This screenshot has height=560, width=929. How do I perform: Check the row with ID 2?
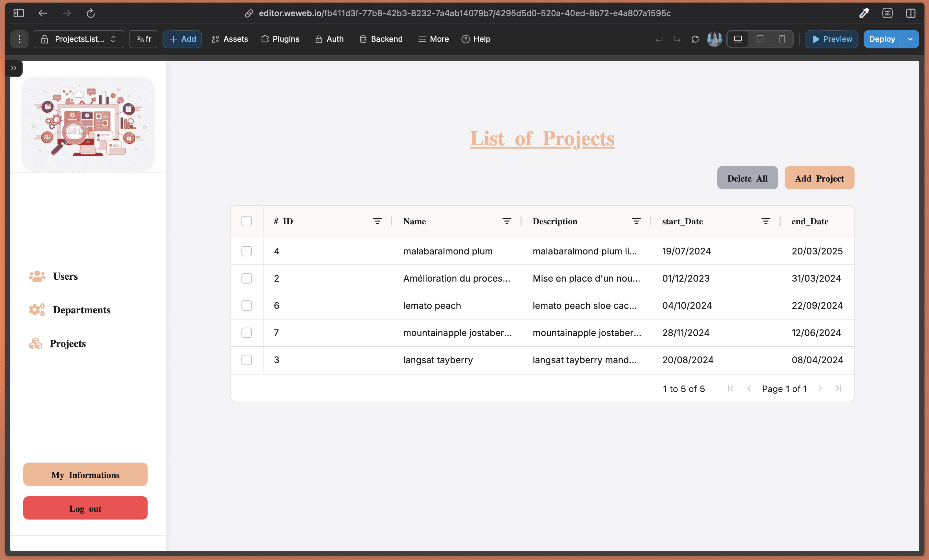pos(247,278)
